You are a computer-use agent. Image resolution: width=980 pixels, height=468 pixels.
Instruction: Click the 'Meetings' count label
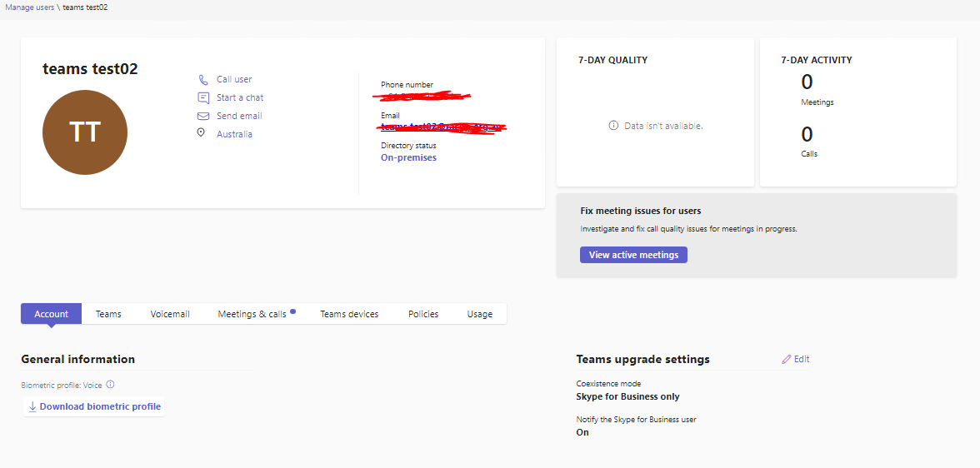coord(817,102)
